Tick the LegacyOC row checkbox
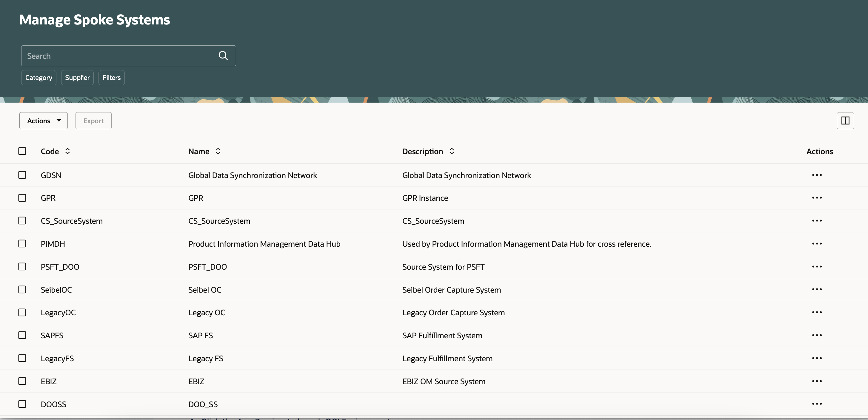 point(22,313)
